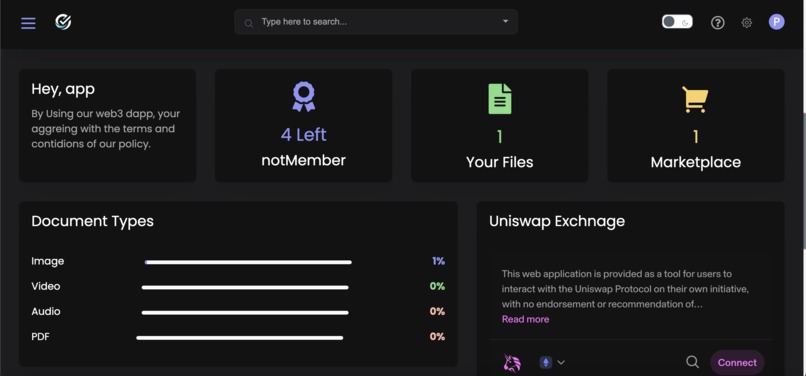Image resolution: width=806 pixels, height=376 pixels.
Task: Open the notMember membership card
Action: (x=303, y=126)
